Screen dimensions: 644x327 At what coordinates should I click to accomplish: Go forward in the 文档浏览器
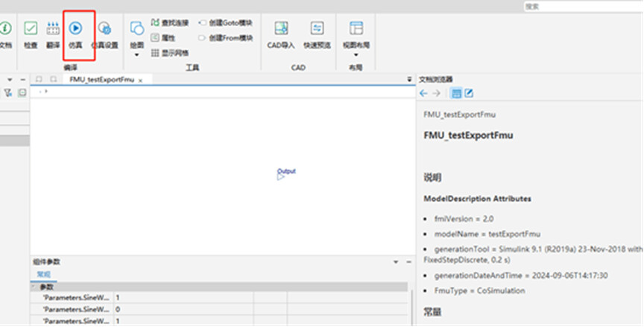[437, 94]
